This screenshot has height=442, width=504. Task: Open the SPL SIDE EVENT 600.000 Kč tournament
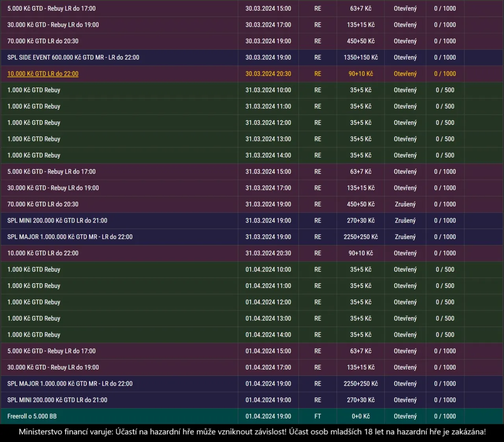coord(73,58)
